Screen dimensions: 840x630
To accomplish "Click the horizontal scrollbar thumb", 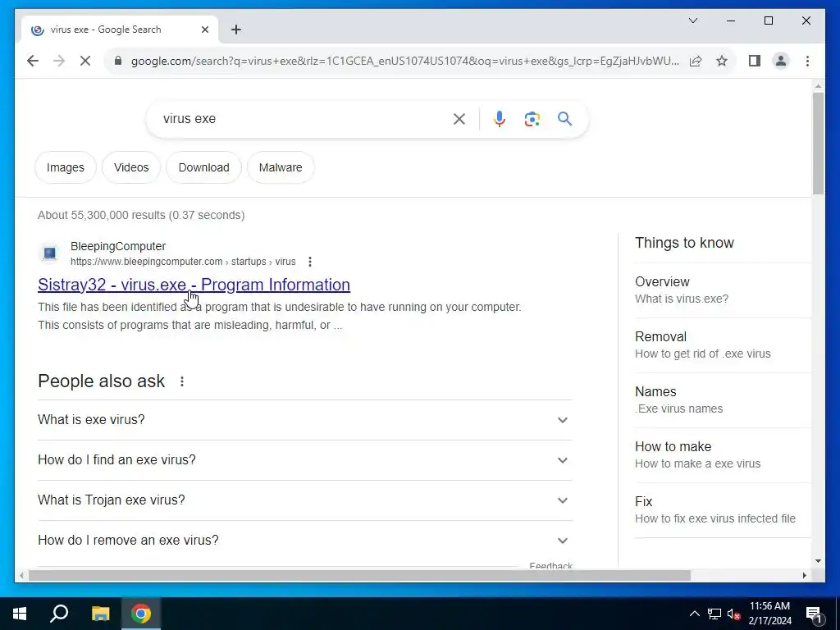I will click(359, 575).
